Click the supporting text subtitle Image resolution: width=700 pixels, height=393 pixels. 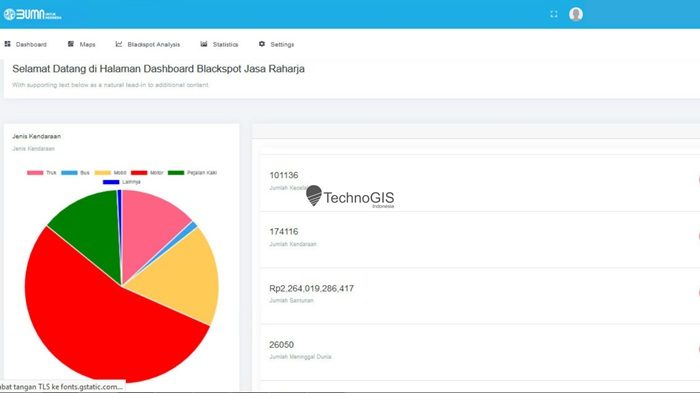[x=110, y=85]
